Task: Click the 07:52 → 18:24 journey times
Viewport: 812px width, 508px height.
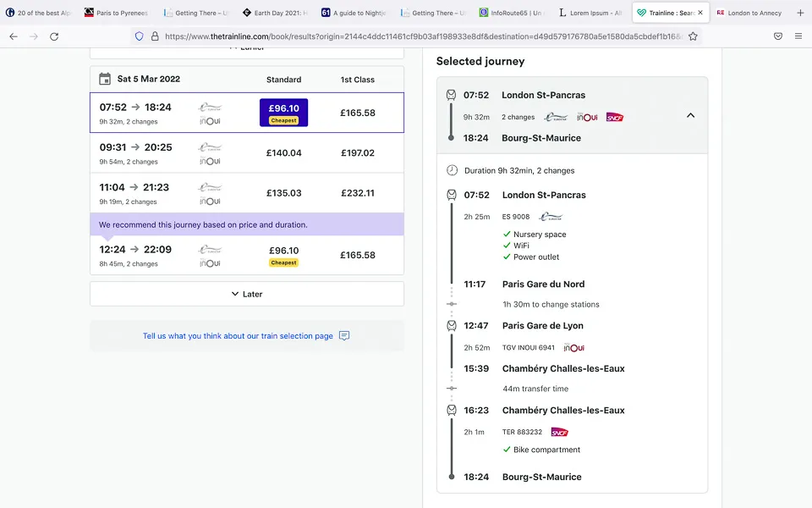Action: (x=135, y=107)
